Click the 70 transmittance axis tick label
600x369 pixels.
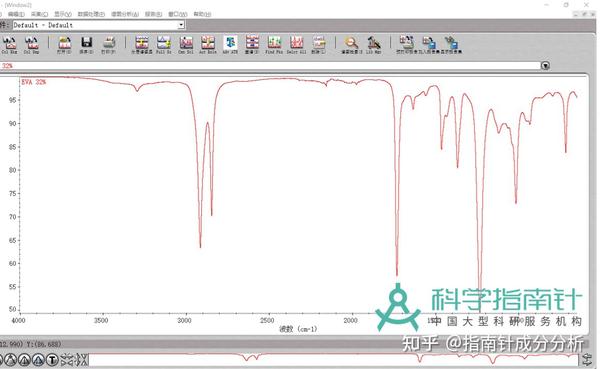[x=13, y=217]
